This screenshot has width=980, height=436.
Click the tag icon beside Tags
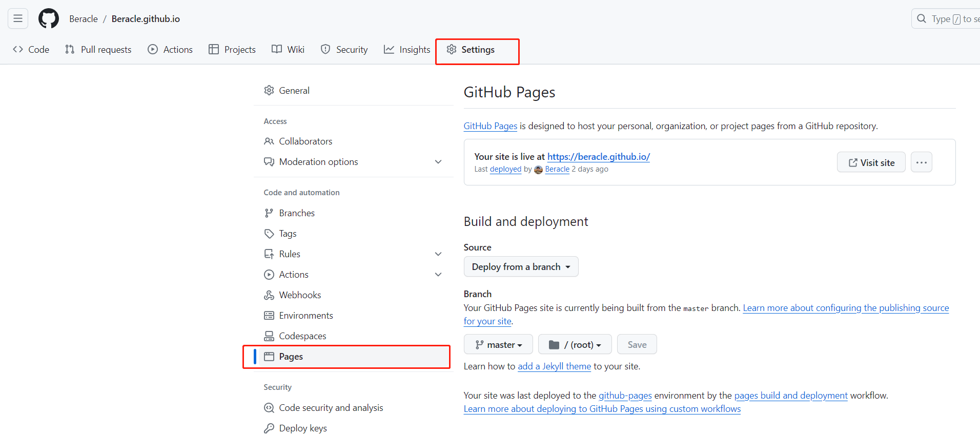pos(269,234)
